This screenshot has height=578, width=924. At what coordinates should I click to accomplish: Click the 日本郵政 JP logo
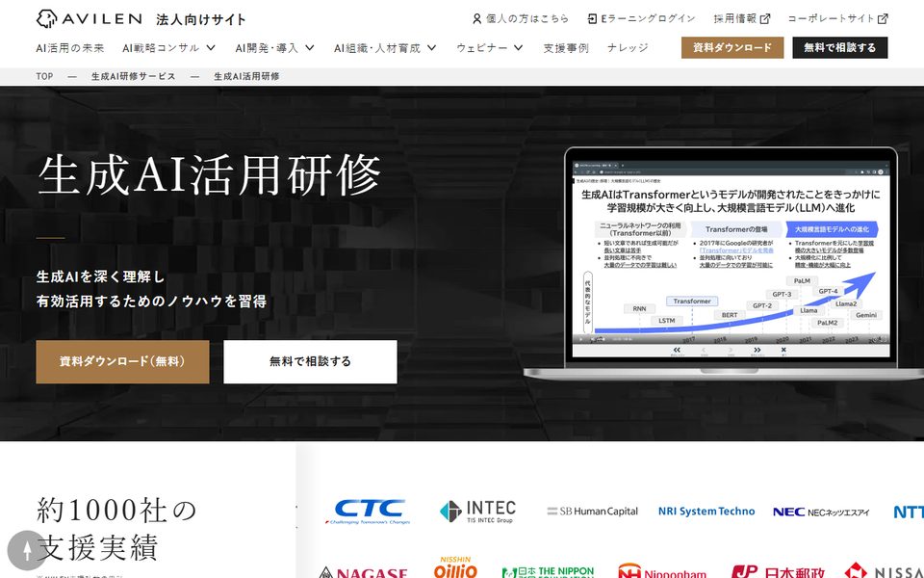(778, 571)
